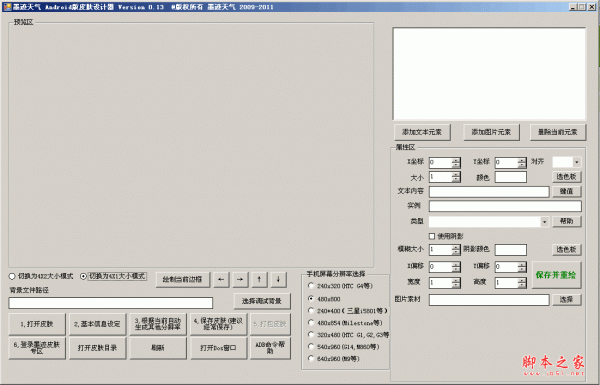Click the 打开皮肤目录 button
600x385 pixels.
point(97,348)
